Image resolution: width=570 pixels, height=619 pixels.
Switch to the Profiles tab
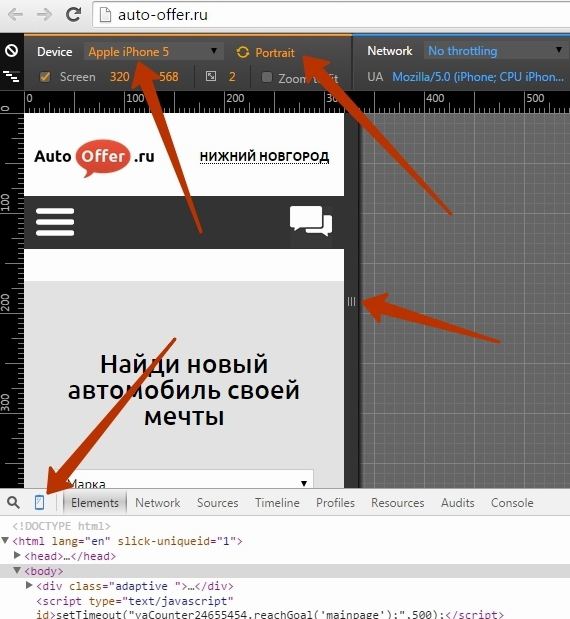click(x=335, y=503)
